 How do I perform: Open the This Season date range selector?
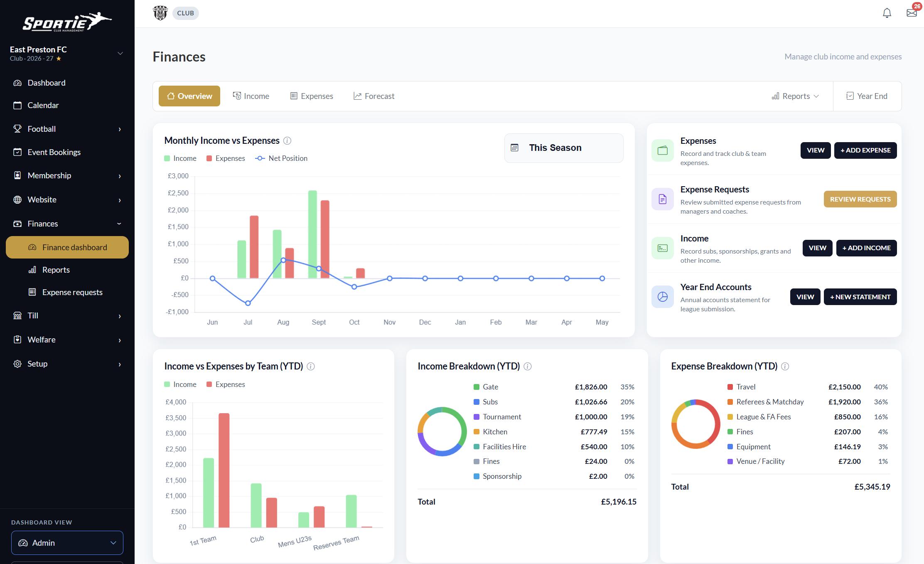564,148
